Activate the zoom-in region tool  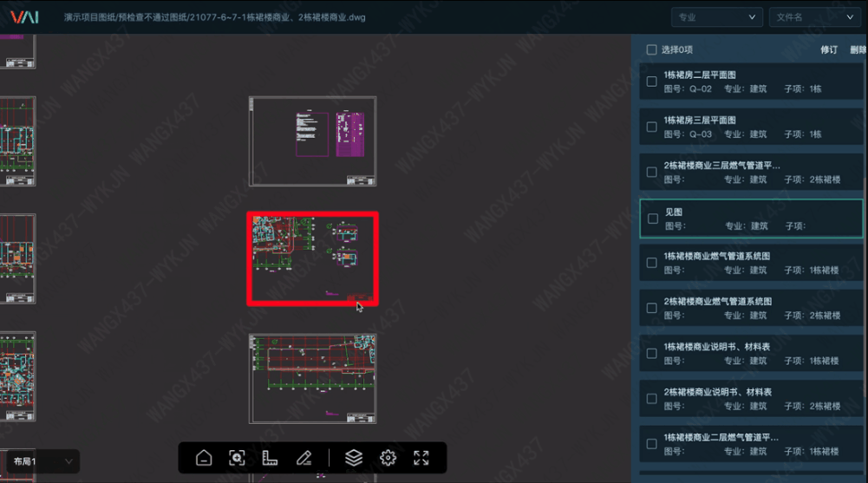pyautogui.click(x=237, y=458)
